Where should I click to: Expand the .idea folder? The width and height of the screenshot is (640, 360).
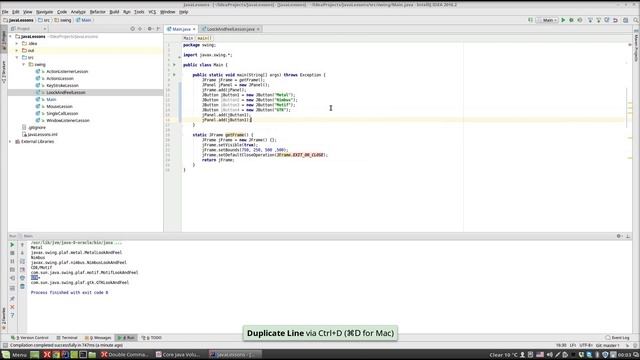tap(17, 43)
